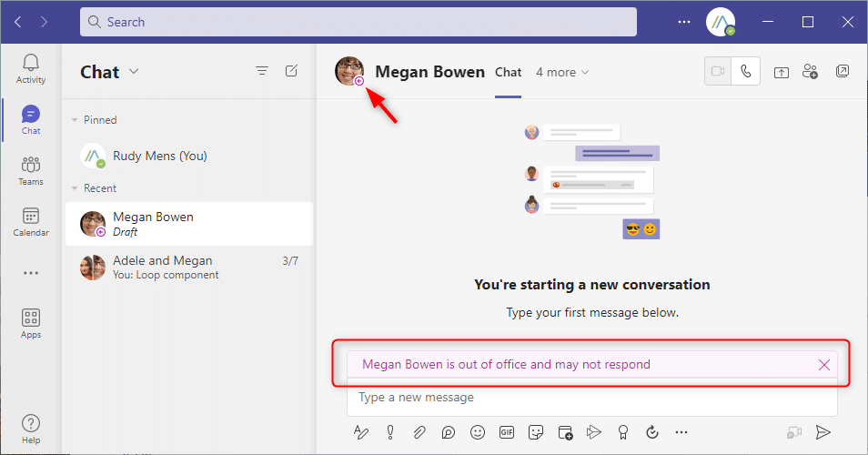Click the new chat compose icon

click(291, 71)
